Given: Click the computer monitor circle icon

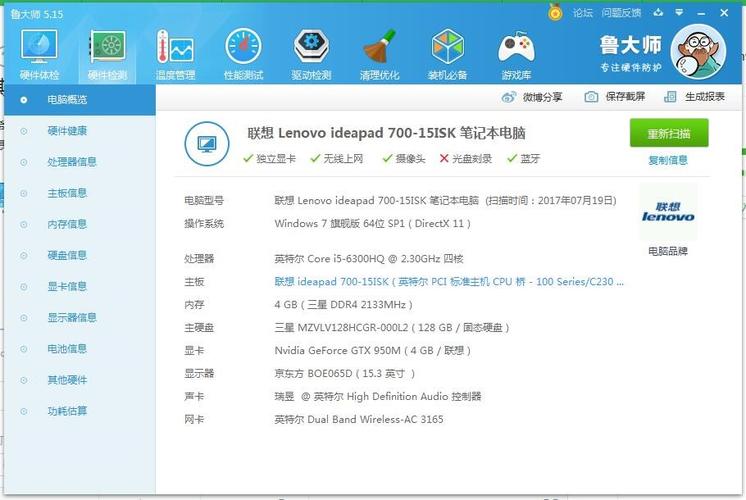Looking at the screenshot, I should pyautogui.click(x=207, y=144).
